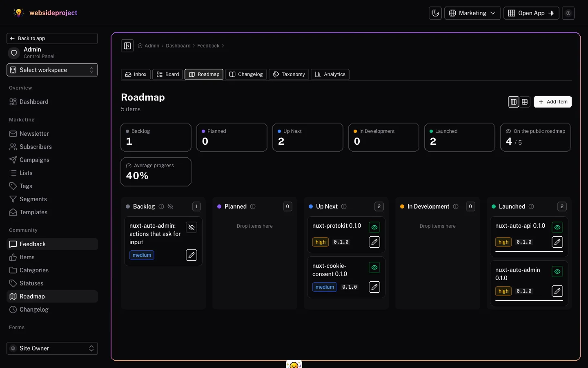
Task: Click the websideproject lightbulb logo
Action: (19, 13)
